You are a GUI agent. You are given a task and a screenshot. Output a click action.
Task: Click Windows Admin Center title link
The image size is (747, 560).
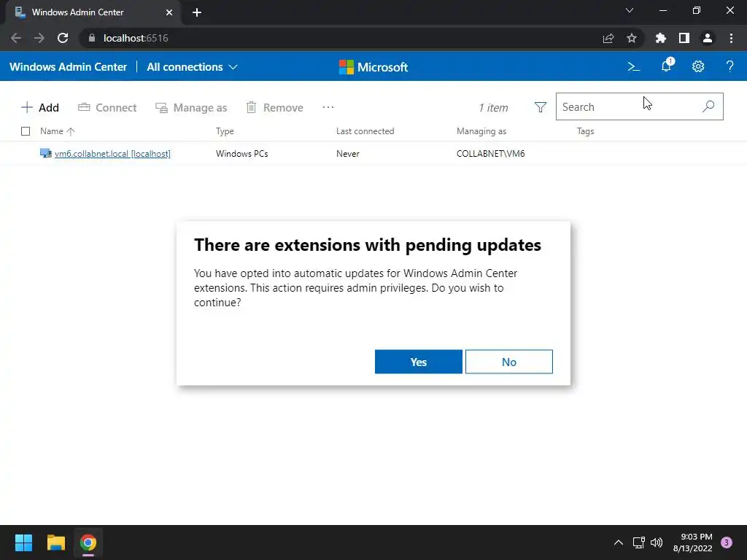68,67
